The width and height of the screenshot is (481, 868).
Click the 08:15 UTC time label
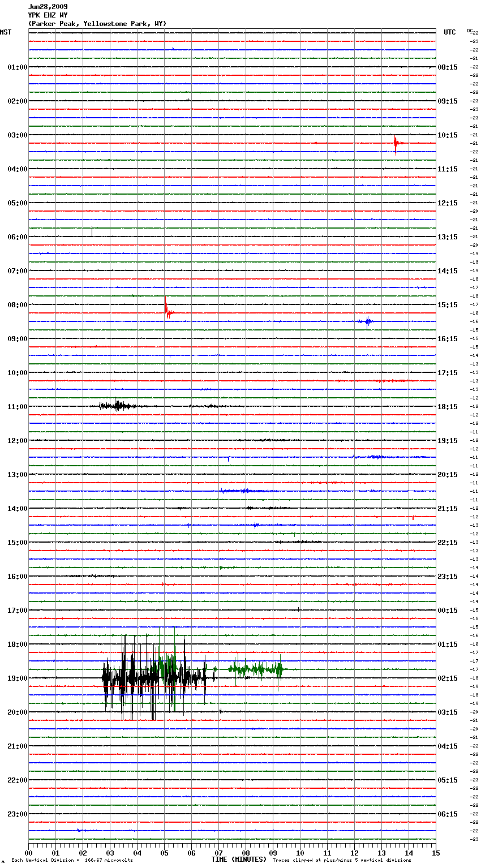[448, 67]
